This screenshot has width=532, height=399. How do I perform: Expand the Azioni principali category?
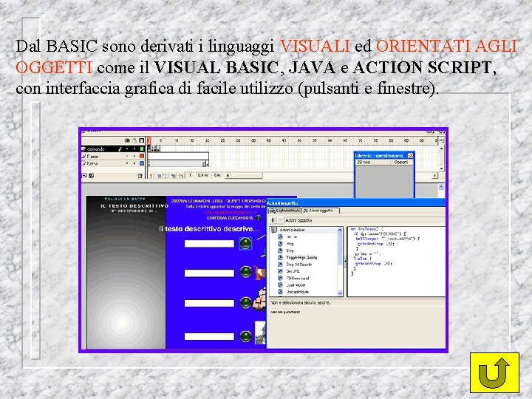point(292,230)
